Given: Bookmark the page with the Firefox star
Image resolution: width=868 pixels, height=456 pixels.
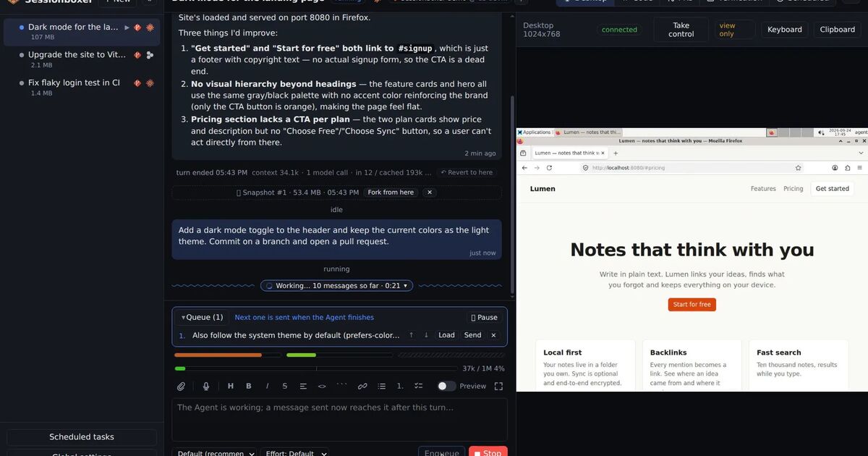Looking at the screenshot, I should coord(798,167).
